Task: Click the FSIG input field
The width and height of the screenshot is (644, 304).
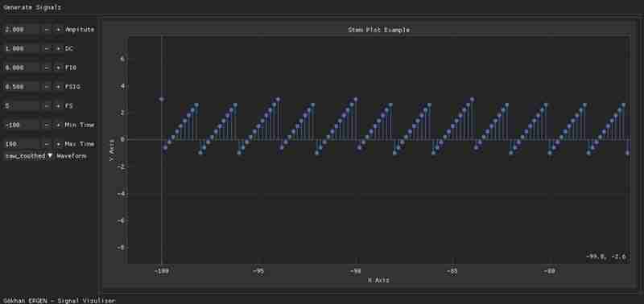Action: (22, 87)
